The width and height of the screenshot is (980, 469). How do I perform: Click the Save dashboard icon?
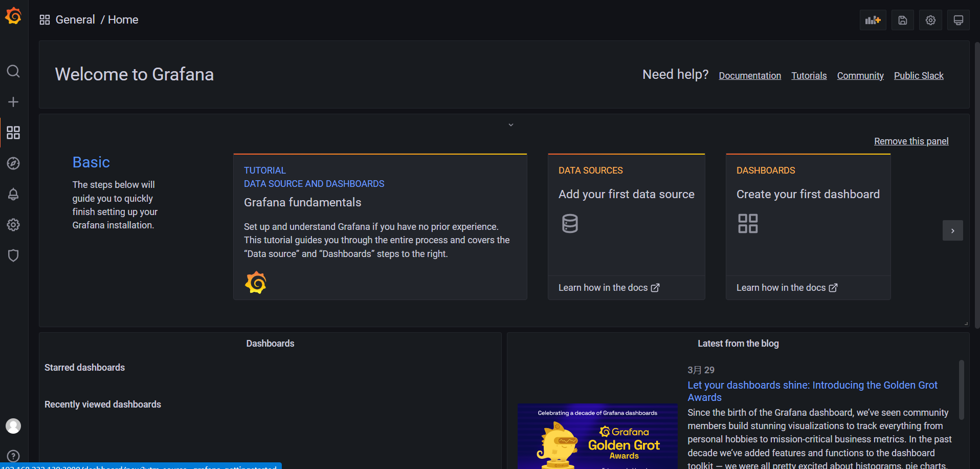point(903,20)
